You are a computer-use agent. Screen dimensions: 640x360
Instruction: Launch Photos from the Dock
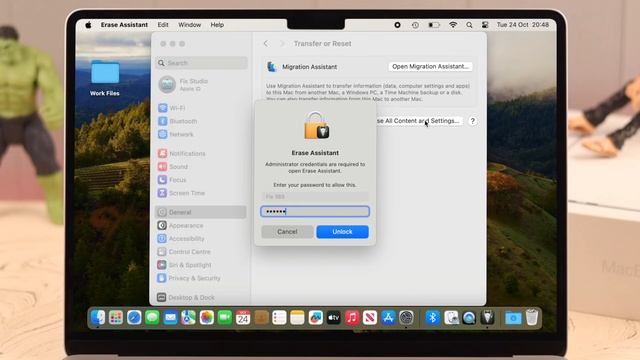click(x=207, y=318)
